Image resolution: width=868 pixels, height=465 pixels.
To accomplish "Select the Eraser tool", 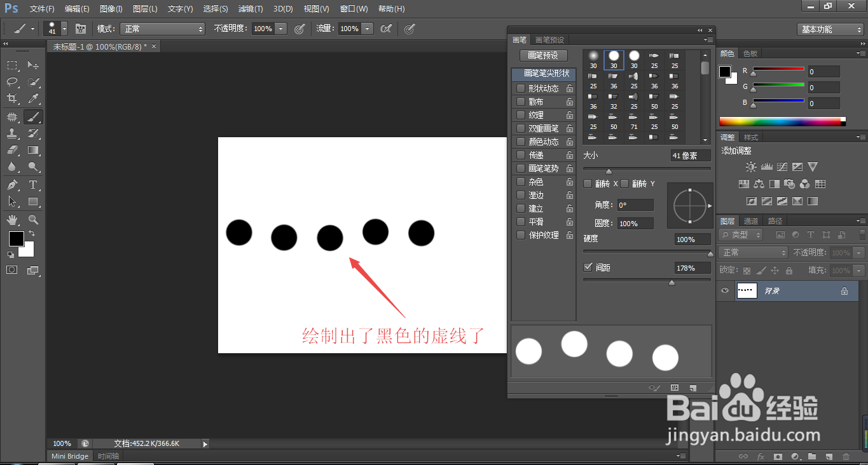I will (x=12, y=151).
